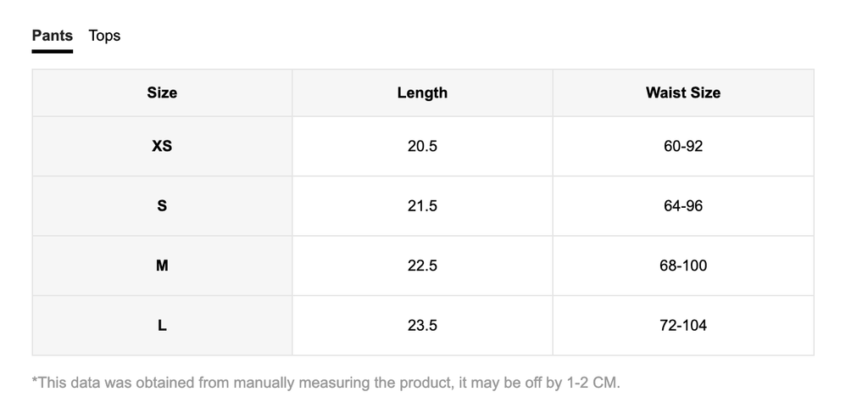Pick the 23.5 length value
The image size is (868, 403).
tap(422, 325)
